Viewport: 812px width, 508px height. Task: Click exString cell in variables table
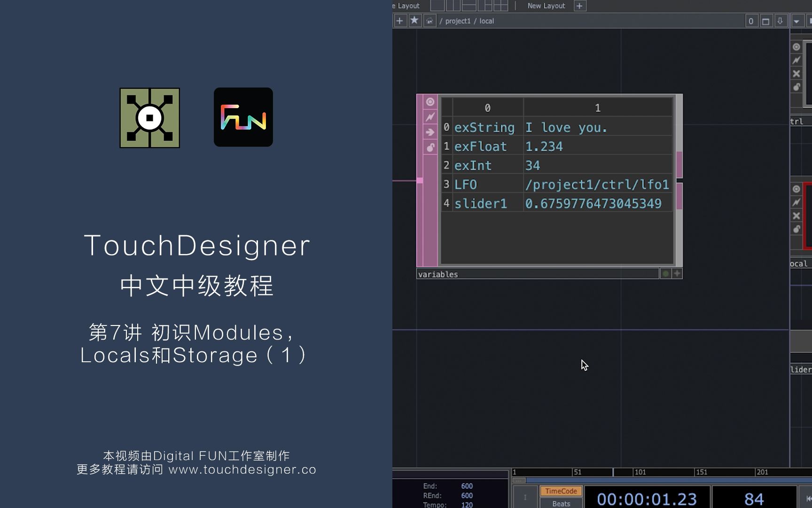tap(487, 127)
